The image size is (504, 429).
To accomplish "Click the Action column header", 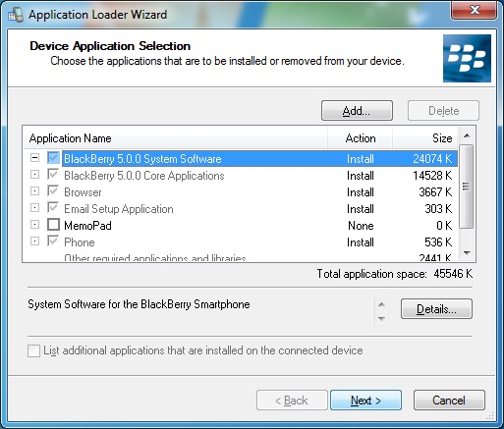I will tap(360, 138).
